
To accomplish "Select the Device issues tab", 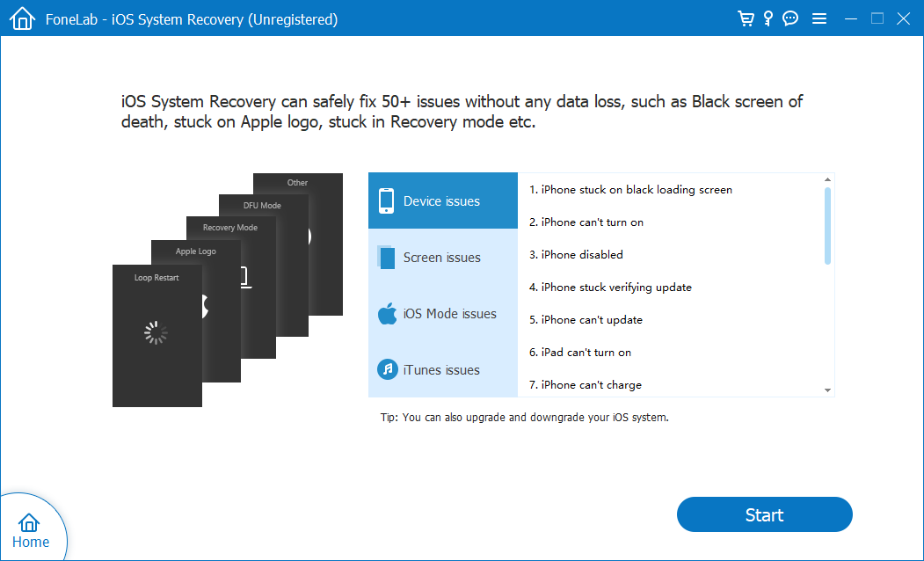I will (x=443, y=201).
